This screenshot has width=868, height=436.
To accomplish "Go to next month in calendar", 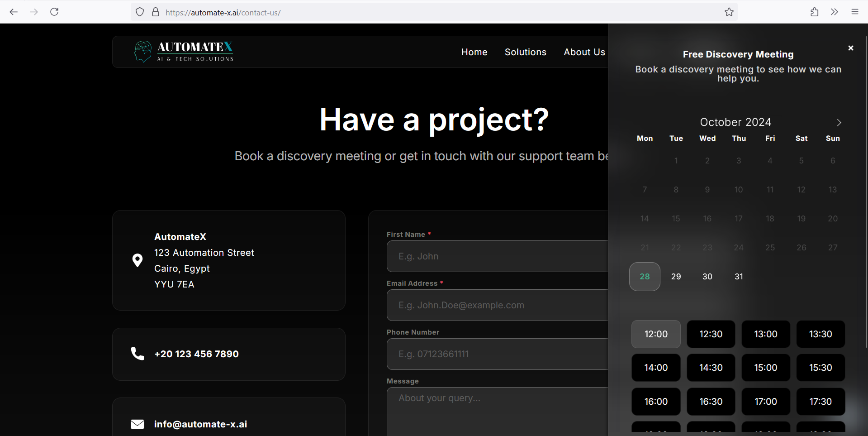I will [839, 123].
